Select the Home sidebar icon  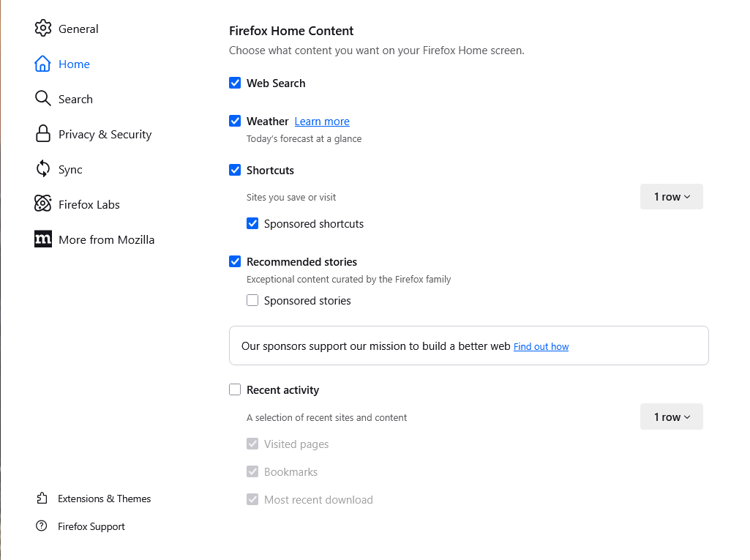tap(43, 64)
